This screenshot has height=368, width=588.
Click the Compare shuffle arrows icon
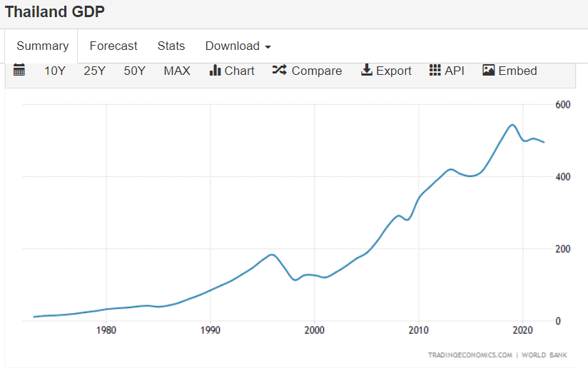(x=279, y=70)
